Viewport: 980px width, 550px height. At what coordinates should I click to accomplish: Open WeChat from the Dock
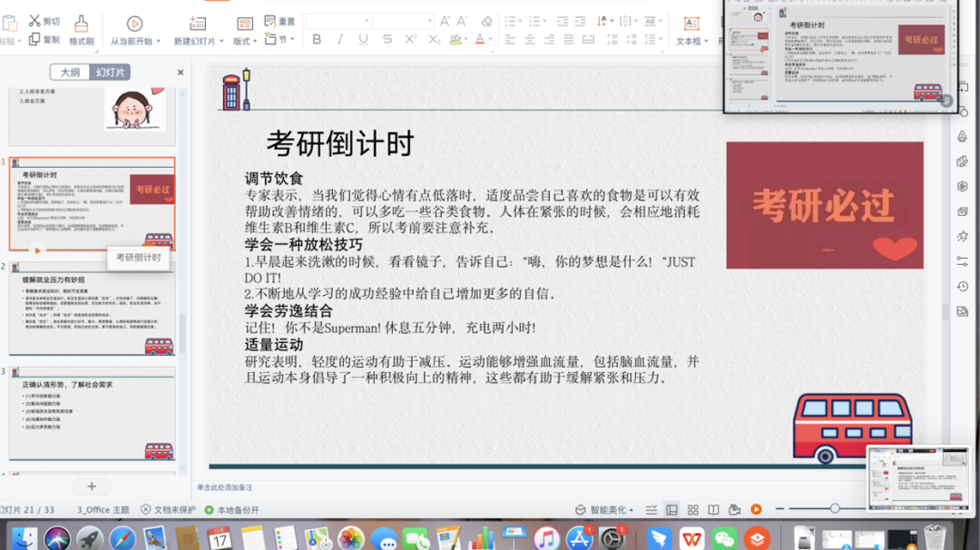tap(724, 539)
